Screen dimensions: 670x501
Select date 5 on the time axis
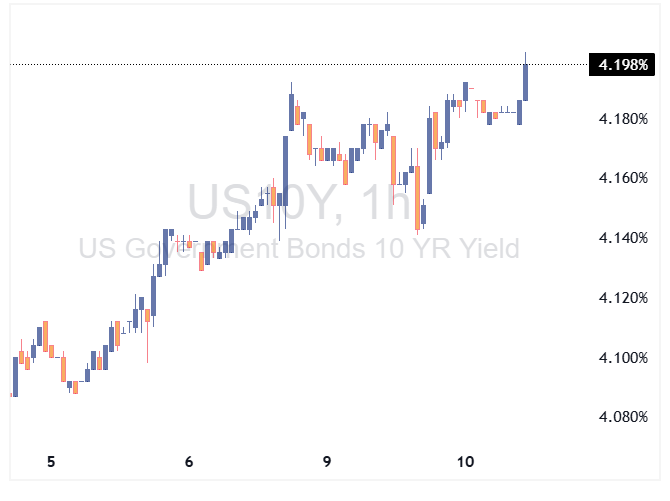coord(52,462)
